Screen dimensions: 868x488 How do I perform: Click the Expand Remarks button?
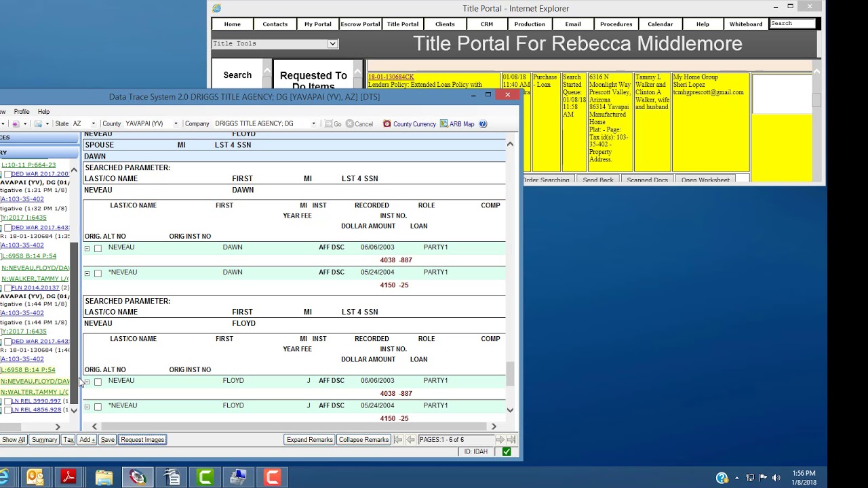(309, 440)
